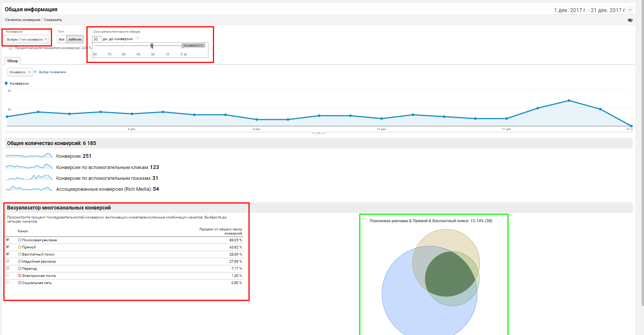Click the 15 mark on lookback slider
644x335 pixels.
(167, 54)
